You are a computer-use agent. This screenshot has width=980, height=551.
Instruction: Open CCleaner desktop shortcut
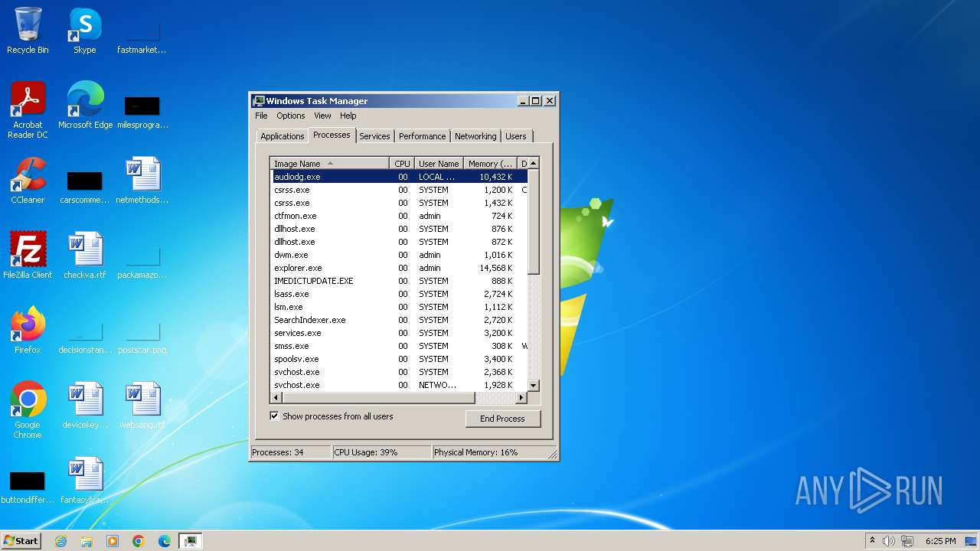tap(28, 180)
